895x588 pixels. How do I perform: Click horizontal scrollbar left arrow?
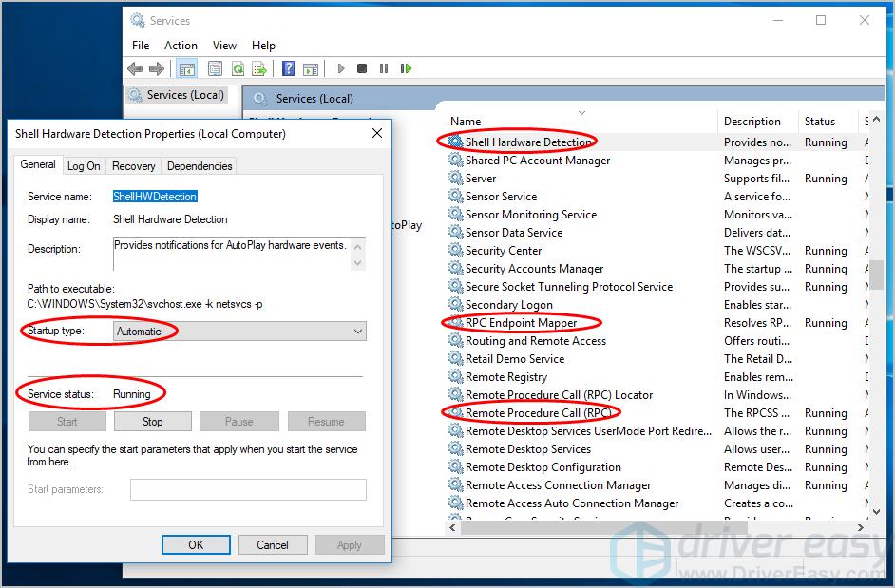tap(452, 527)
